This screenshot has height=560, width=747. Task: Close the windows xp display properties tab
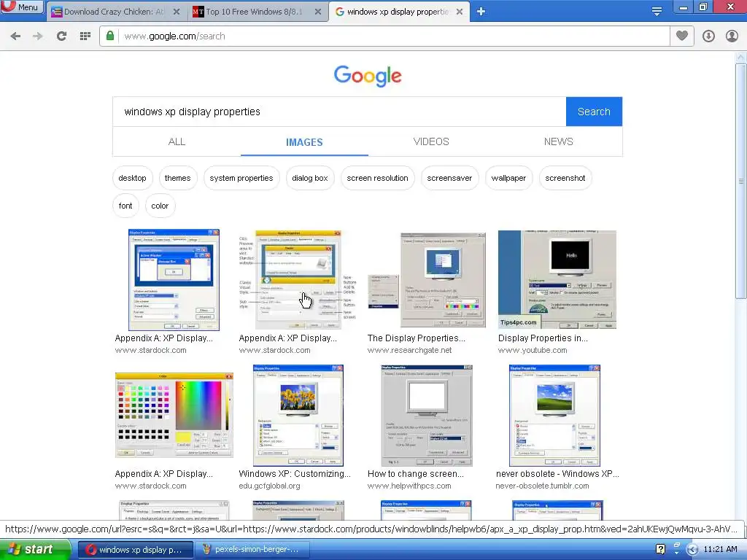(x=460, y=12)
